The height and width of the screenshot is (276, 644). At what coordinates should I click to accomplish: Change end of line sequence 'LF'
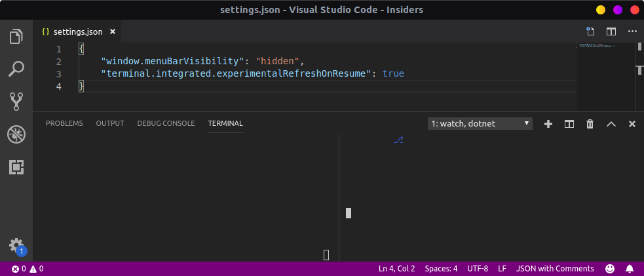502,269
